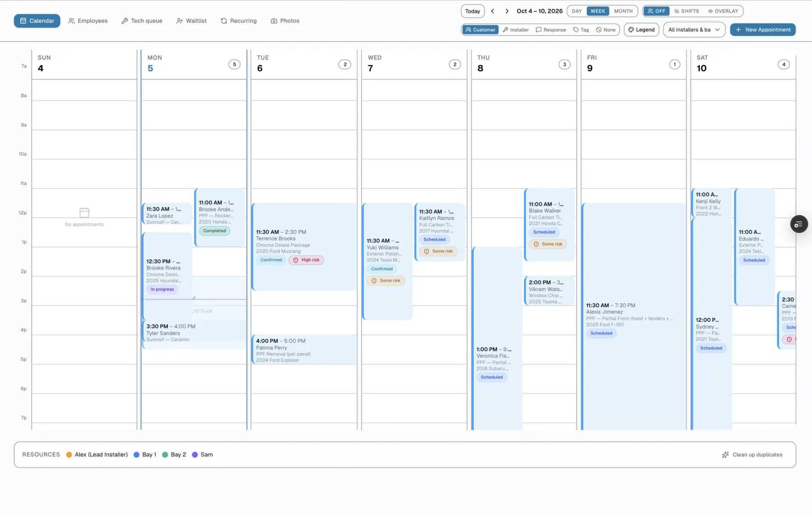Set staffing display to Off
This screenshot has width=812, height=516.
point(656,11)
